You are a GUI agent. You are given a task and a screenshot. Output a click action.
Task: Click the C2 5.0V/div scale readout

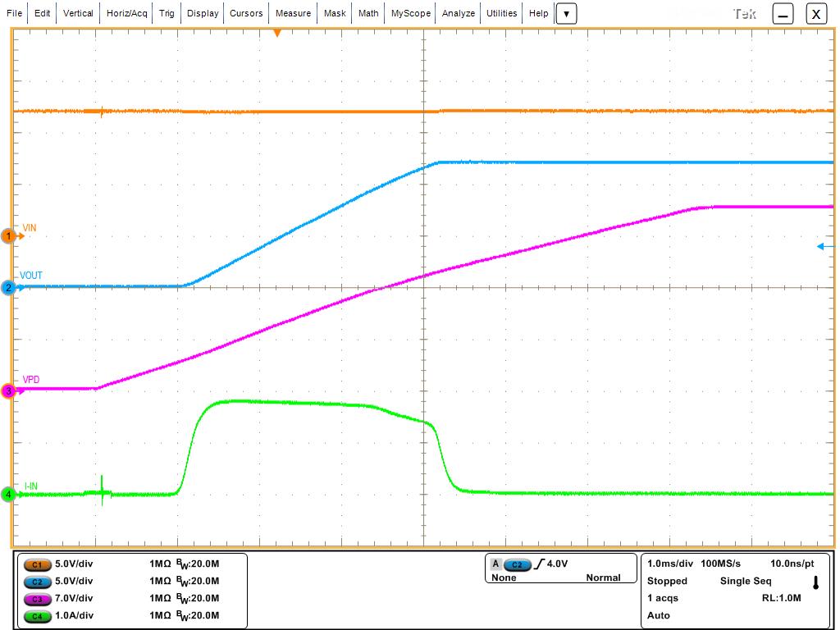74,581
